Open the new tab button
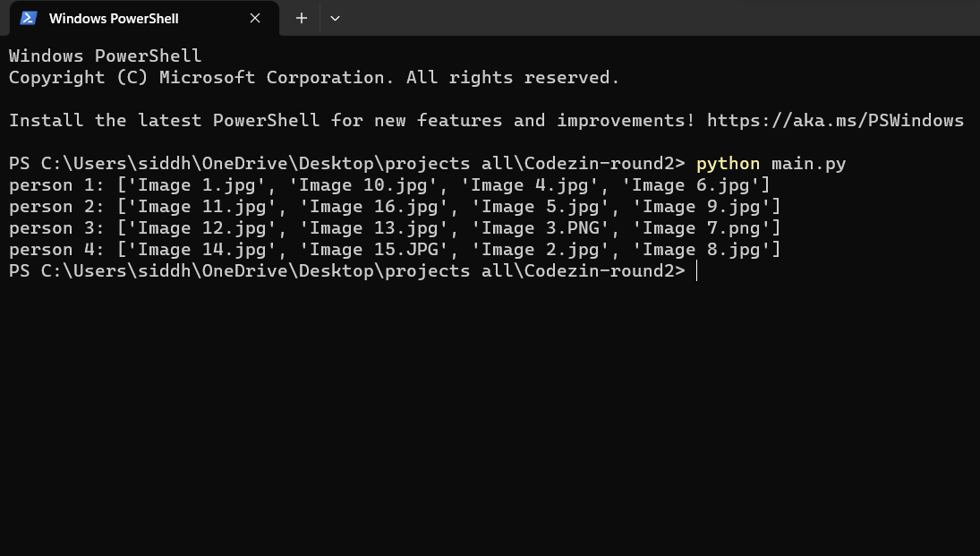Image resolution: width=980 pixels, height=556 pixels. 301,18
